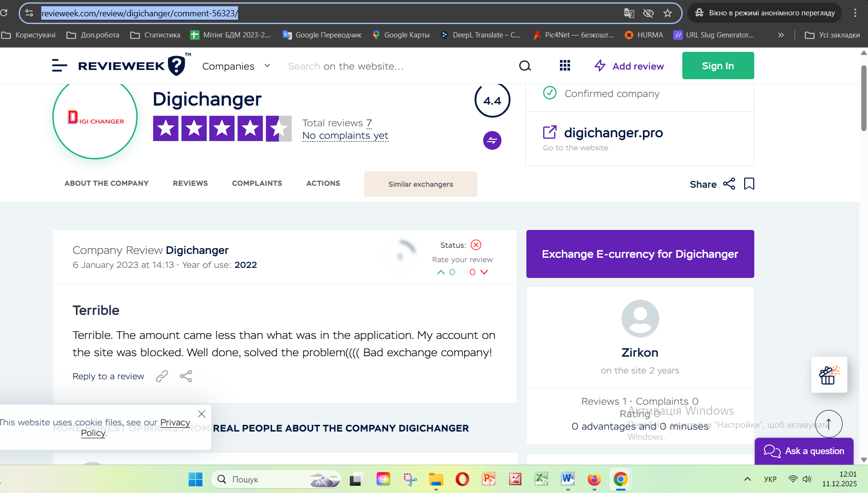
Task: Open Opera from the taskbar
Action: point(462,479)
